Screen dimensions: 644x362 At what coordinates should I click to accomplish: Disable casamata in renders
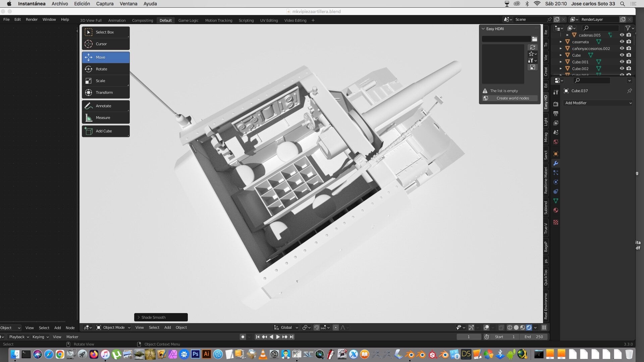(629, 42)
